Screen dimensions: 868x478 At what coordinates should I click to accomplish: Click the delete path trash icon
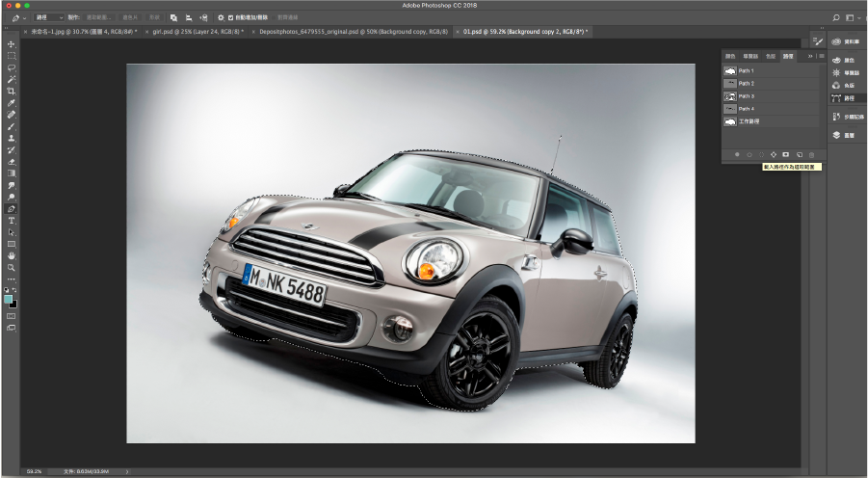click(811, 154)
